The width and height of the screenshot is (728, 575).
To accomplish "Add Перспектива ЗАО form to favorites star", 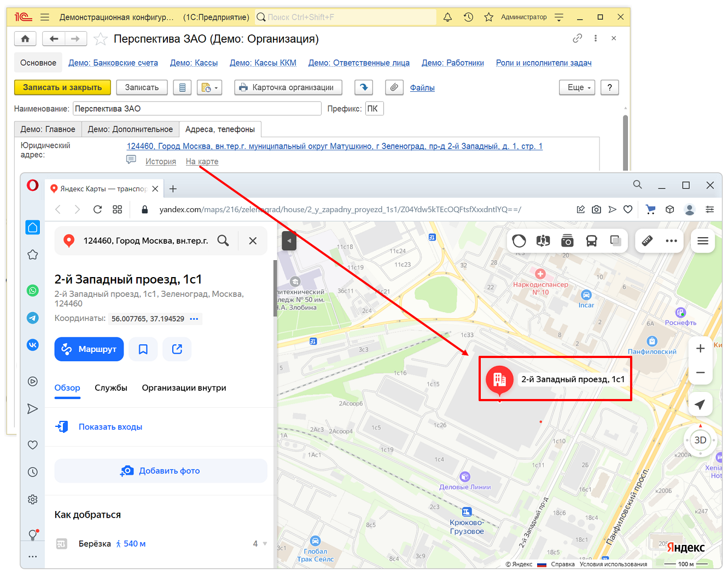I will [x=101, y=39].
